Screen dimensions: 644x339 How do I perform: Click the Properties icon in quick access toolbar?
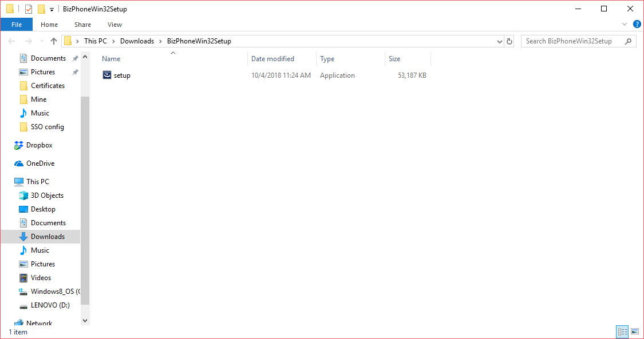point(29,9)
